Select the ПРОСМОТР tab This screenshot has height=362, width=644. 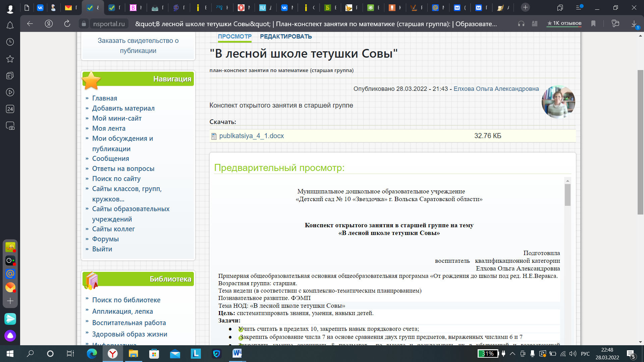click(x=234, y=37)
